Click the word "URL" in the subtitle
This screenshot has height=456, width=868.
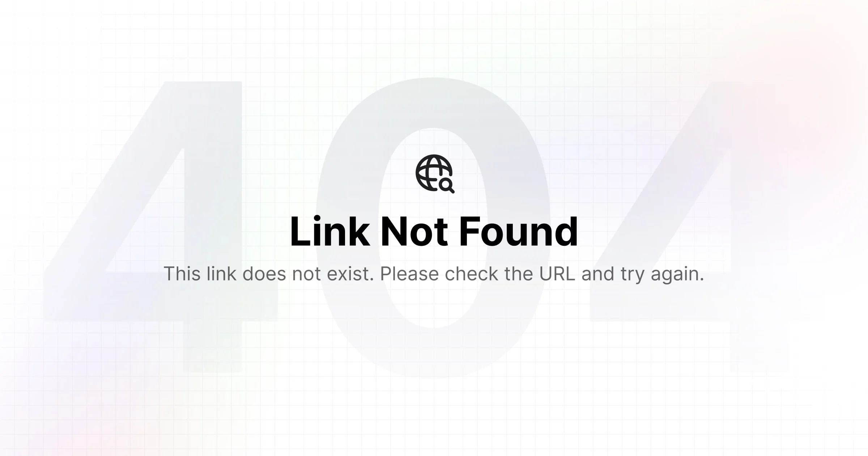(x=557, y=274)
